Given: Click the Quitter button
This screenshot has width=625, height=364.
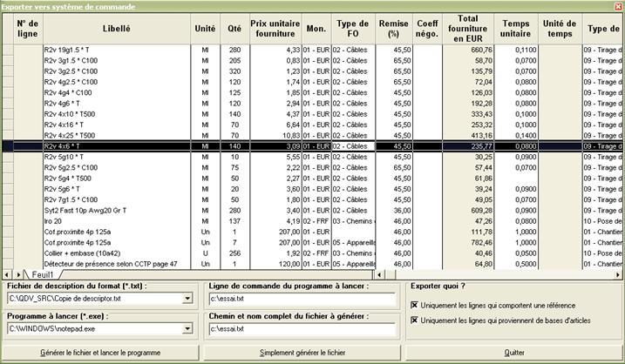Looking at the screenshot, I should [x=513, y=354].
